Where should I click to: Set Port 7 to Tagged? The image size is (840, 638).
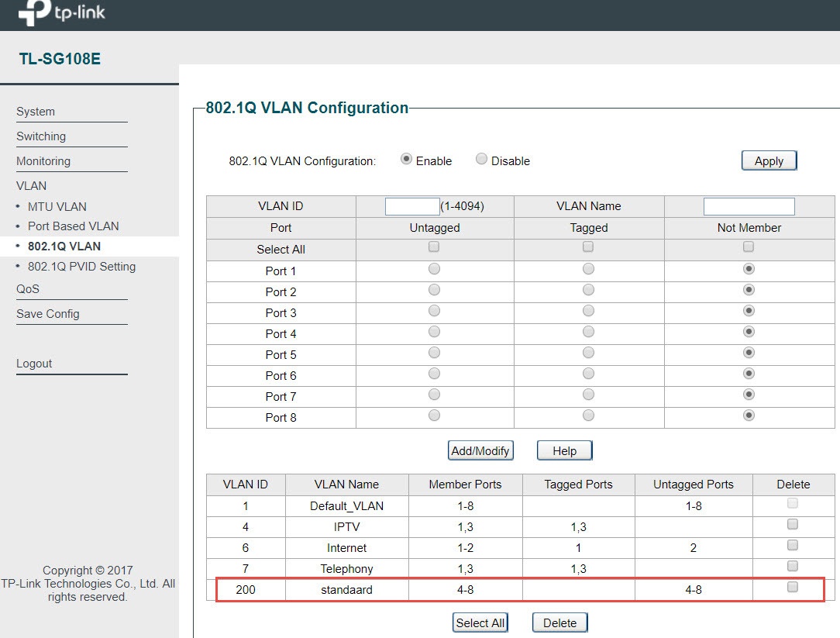tap(589, 395)
